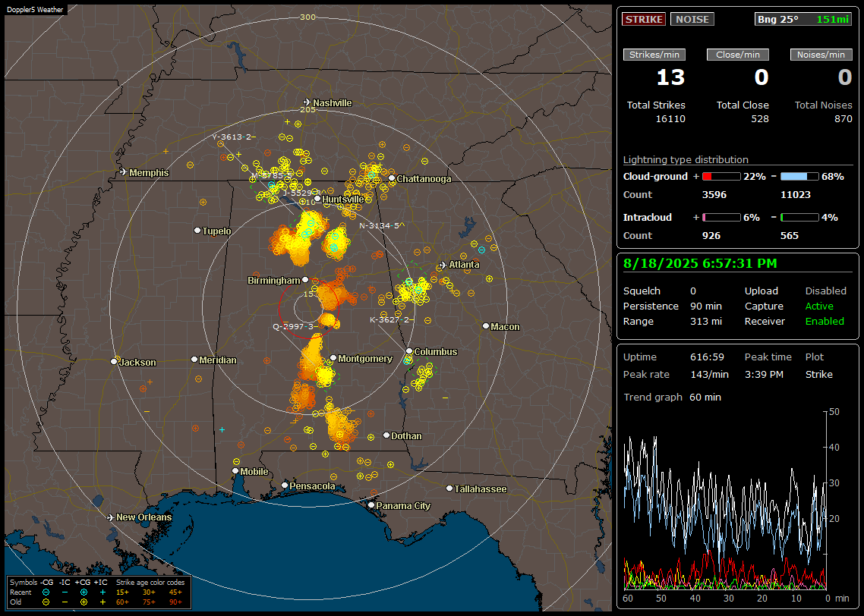
Task: Click the Birmingham city marker dot
Action: coord(305,280)
